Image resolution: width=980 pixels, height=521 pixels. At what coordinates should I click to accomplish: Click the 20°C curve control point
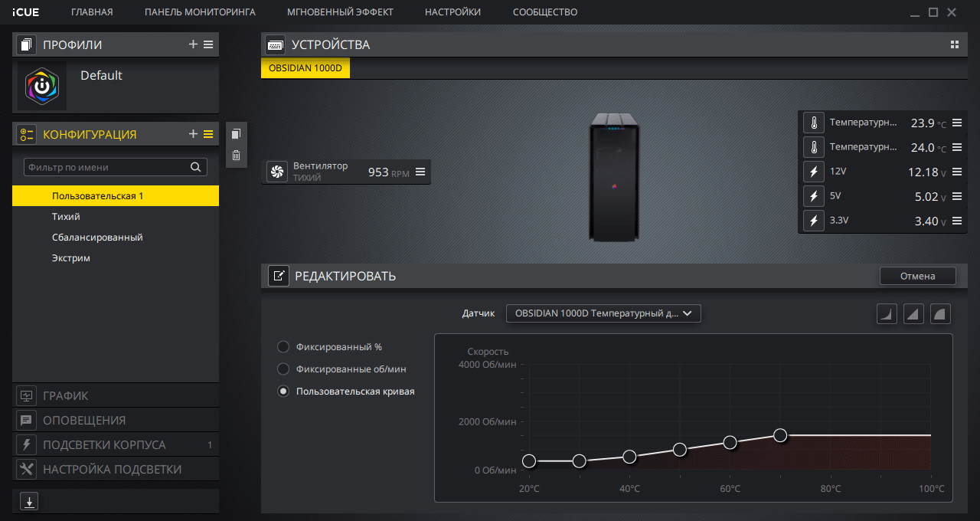tap(529, 461)
